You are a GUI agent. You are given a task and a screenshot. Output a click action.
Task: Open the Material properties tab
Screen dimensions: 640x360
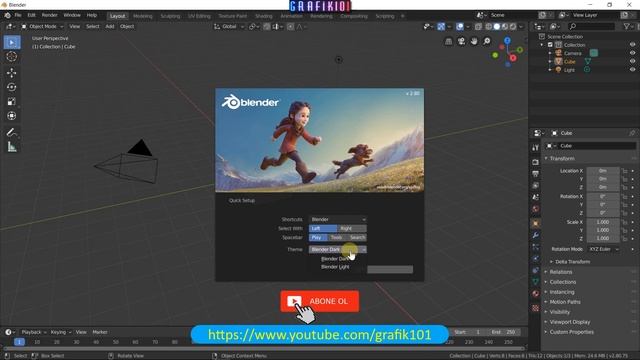click(x=536, y=293)
